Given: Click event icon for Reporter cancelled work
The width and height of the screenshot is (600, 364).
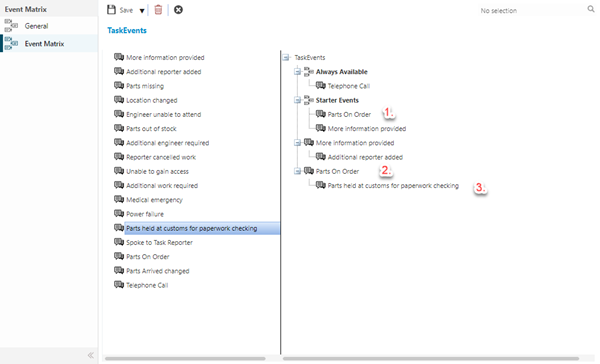Looking at the screenshot, I should coord(119,157).
